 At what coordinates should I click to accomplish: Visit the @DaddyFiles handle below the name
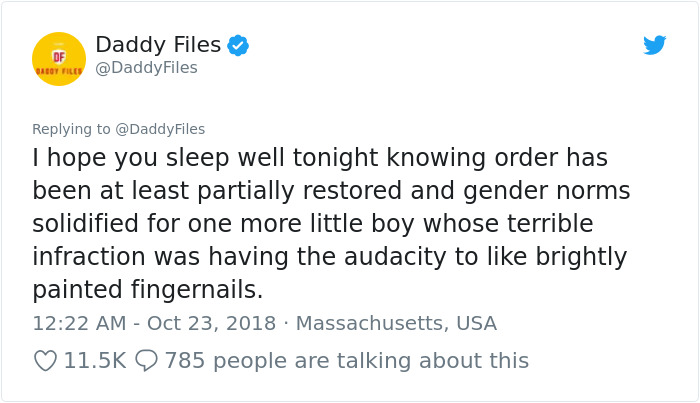tap(146, 68)
